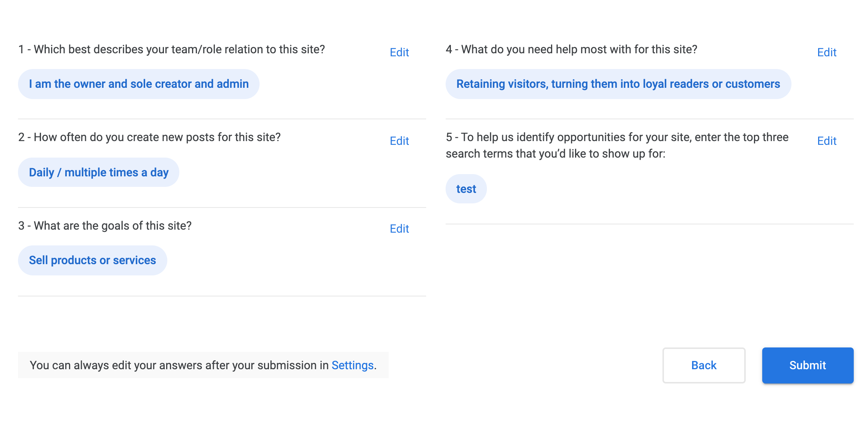Click the Back button
Viewport: 868px width, 424px height.
(703, 365)
